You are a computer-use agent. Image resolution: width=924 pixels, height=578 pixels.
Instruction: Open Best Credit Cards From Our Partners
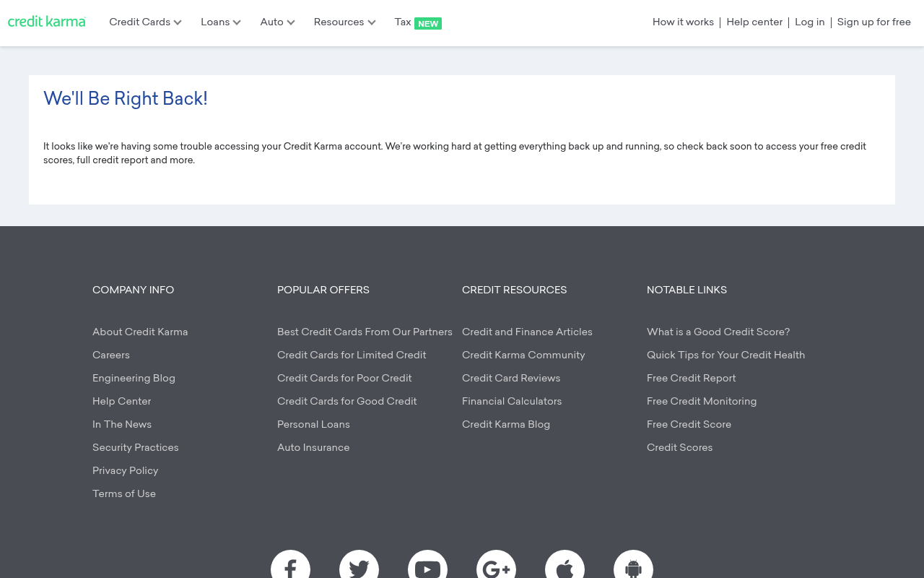pos(365,332)
